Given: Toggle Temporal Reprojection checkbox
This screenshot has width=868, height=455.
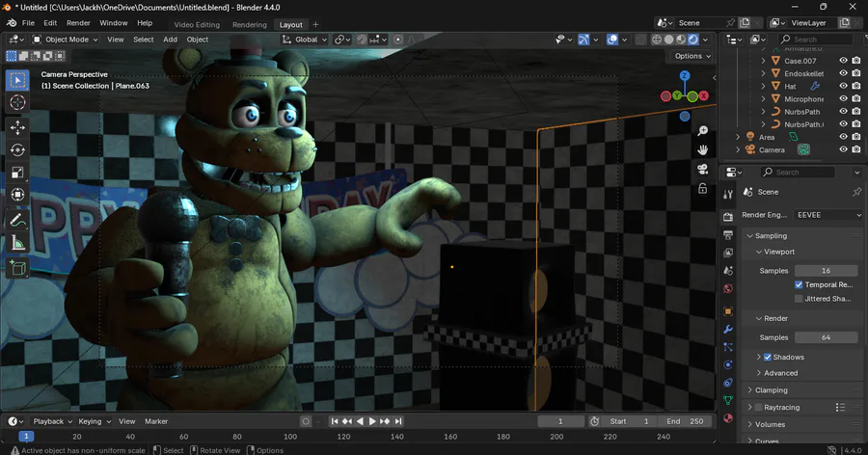Looking at the screenshot, I should [x=799, y=284].
